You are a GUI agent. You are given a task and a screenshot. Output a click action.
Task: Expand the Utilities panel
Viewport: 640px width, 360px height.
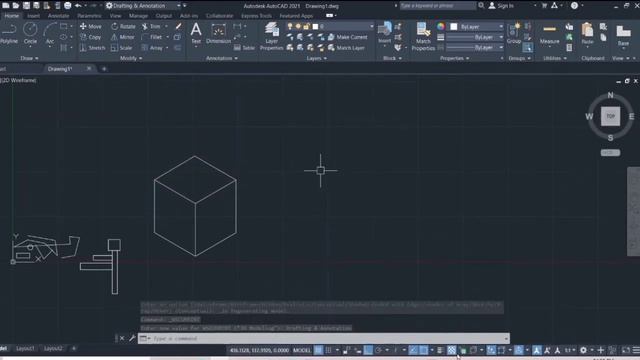pyautogui.click(x=555, y=58)
